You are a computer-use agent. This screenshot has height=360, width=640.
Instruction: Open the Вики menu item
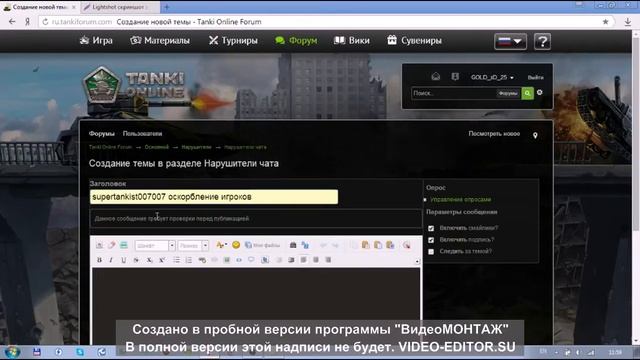point(352,40)
